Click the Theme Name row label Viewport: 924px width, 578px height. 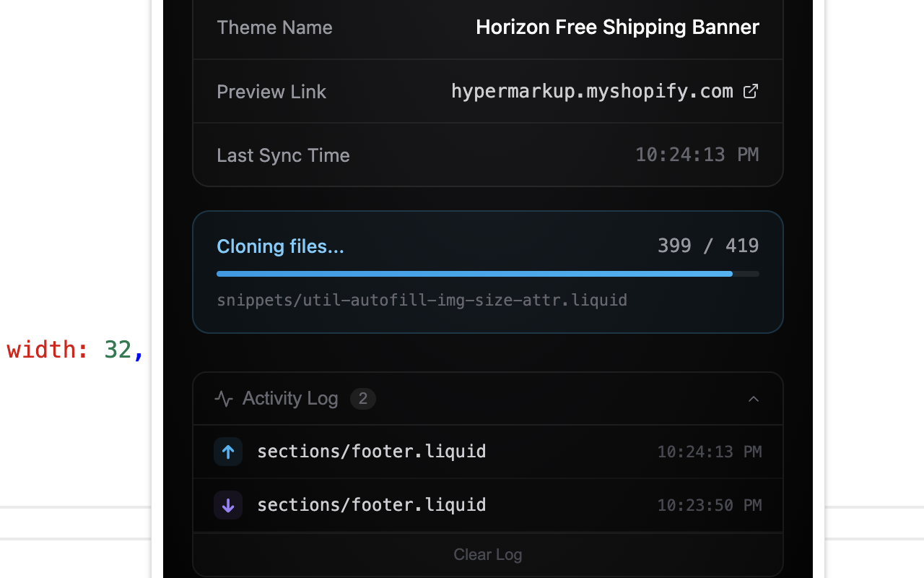pos(274,27)
